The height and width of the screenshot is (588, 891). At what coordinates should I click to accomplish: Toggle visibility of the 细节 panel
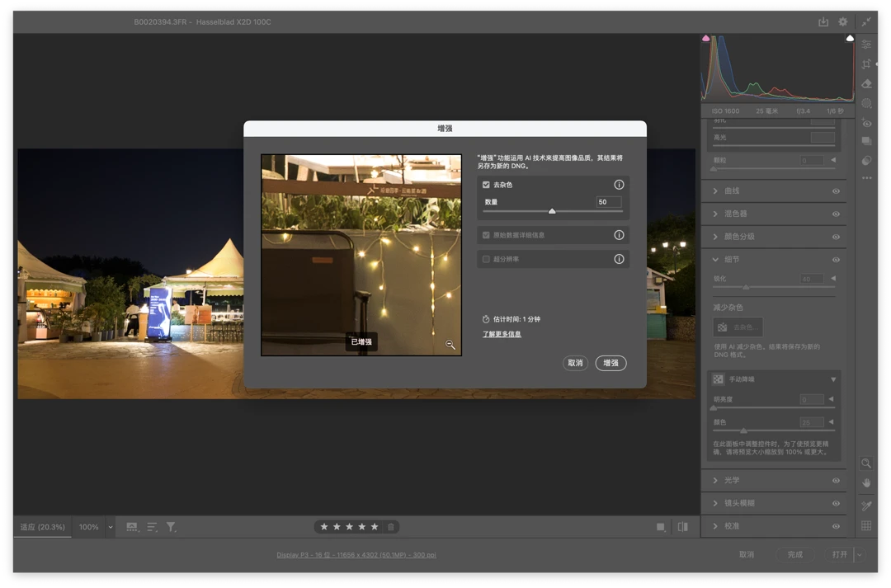tap(836, 260)
